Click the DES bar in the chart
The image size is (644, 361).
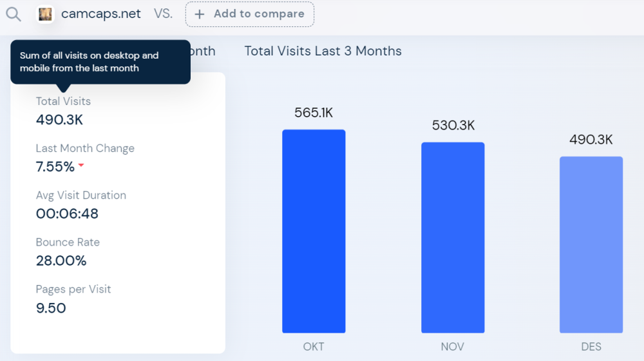(x=591, y=244)
